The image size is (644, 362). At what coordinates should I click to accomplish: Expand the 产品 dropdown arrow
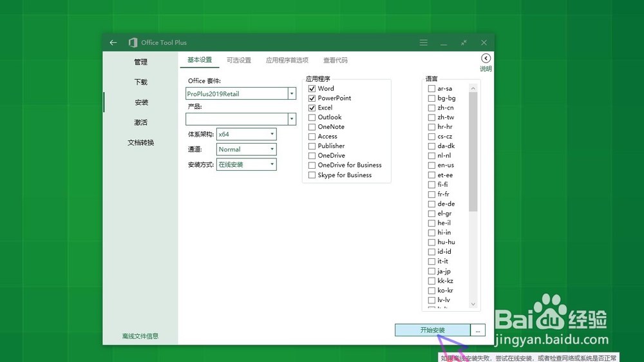[292, 119]
